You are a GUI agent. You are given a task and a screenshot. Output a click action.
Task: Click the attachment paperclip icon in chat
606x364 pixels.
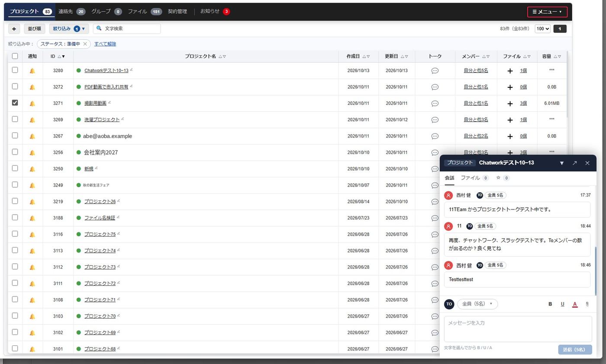click(587, 304)
